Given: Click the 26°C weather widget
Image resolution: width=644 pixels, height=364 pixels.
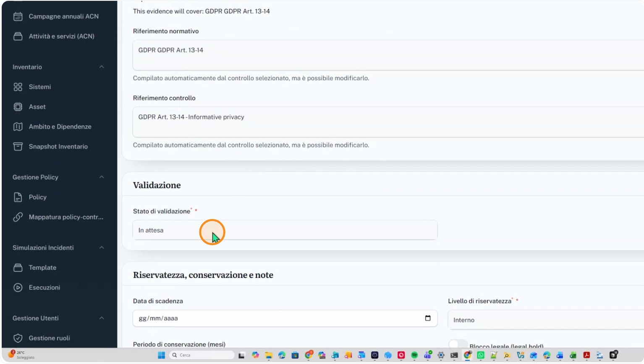Looking at the screenshot, I should click(22, 355).
